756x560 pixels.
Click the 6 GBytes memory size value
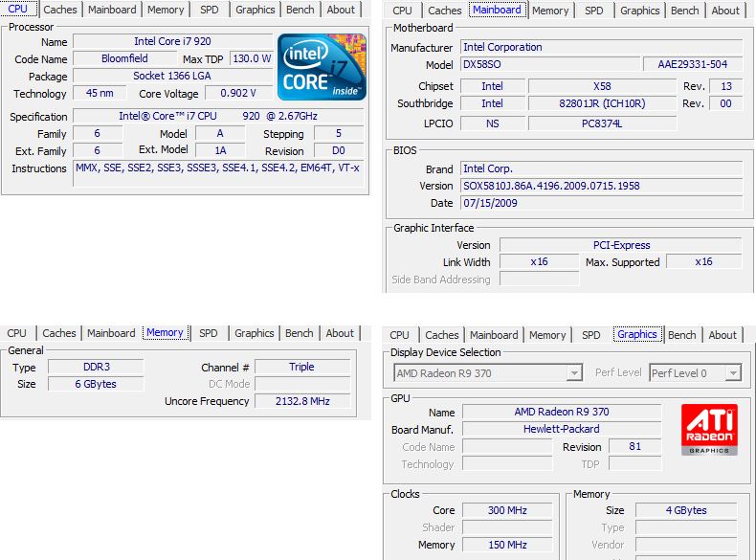96,385
